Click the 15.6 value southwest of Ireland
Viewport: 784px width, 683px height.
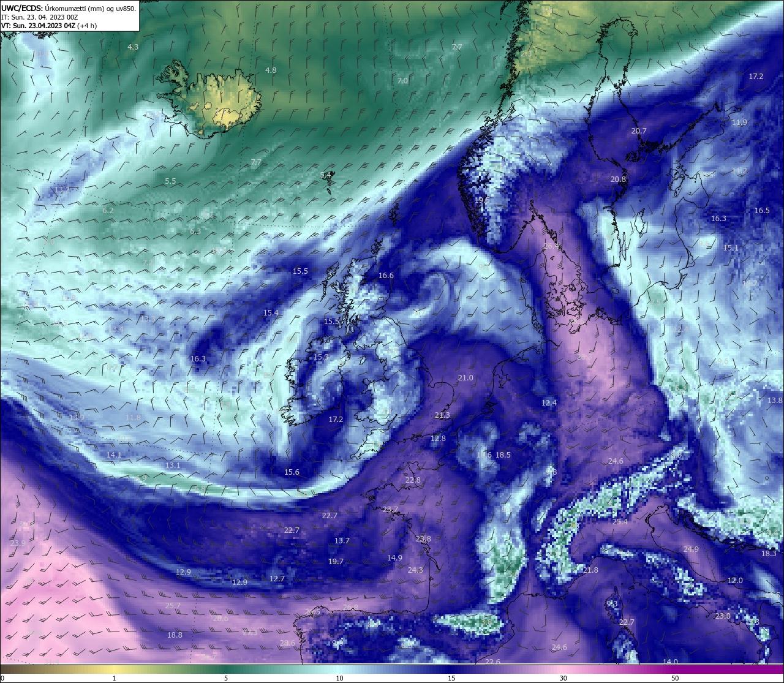coord(292,472)
